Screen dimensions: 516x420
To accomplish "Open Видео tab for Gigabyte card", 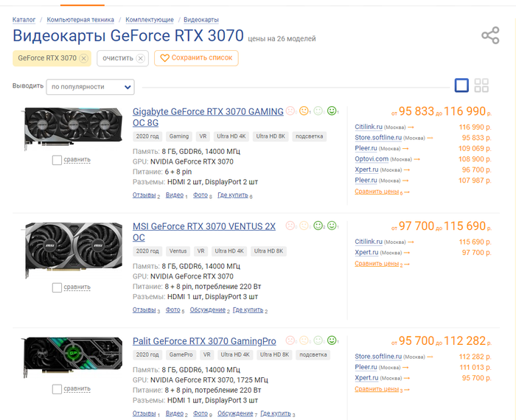I will point(175,195).
